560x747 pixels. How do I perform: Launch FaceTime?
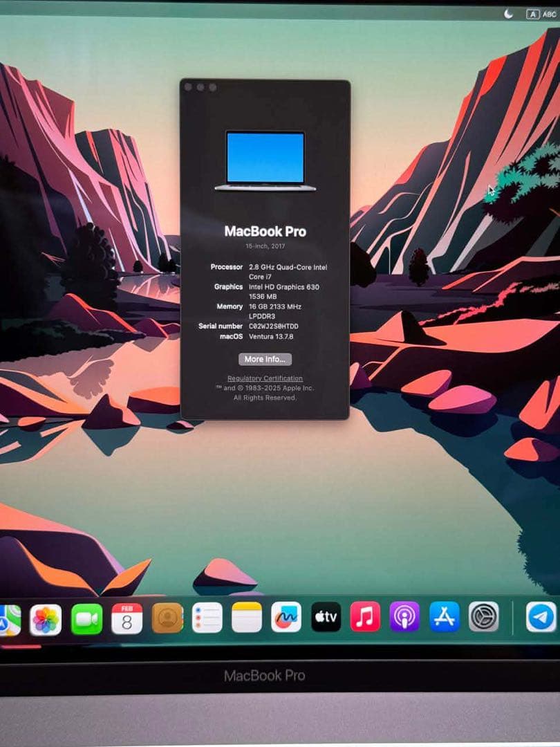coord(84,616)
